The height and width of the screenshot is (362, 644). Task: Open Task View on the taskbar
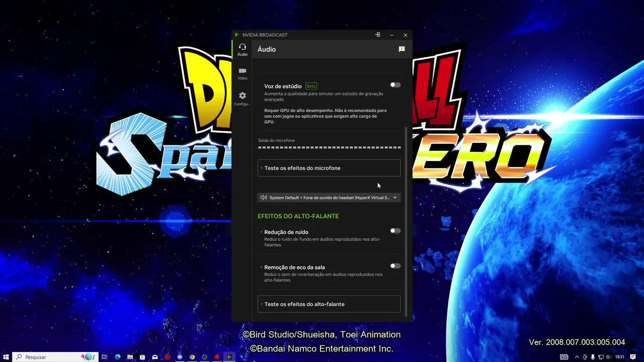[x=105, y=357]
